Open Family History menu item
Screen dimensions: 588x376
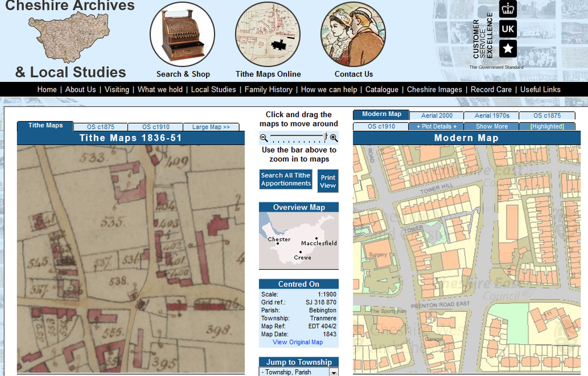268,90
